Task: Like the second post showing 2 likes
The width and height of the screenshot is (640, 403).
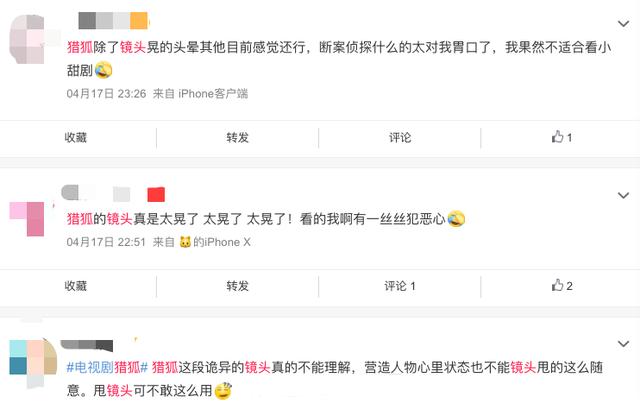Action: pyautogui.click(x=562, y=286)
